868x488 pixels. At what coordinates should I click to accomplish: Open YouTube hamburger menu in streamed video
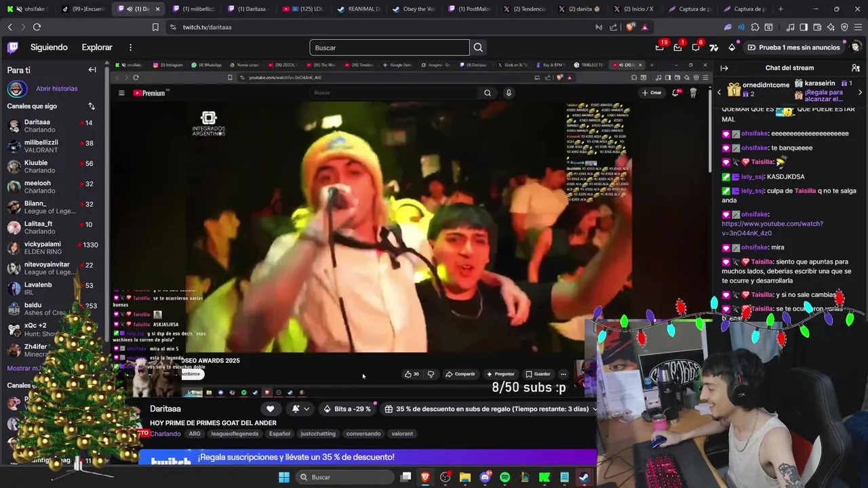(x=121, y=93)
